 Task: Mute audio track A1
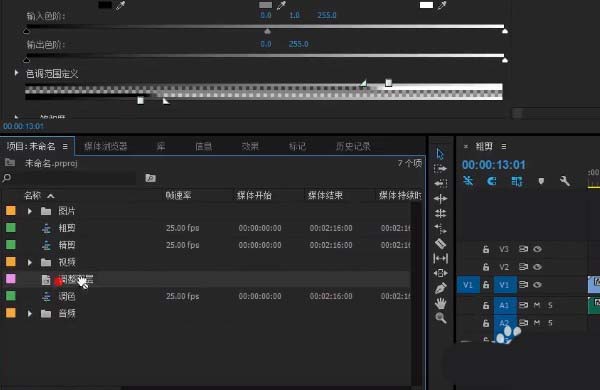point(537,305)
